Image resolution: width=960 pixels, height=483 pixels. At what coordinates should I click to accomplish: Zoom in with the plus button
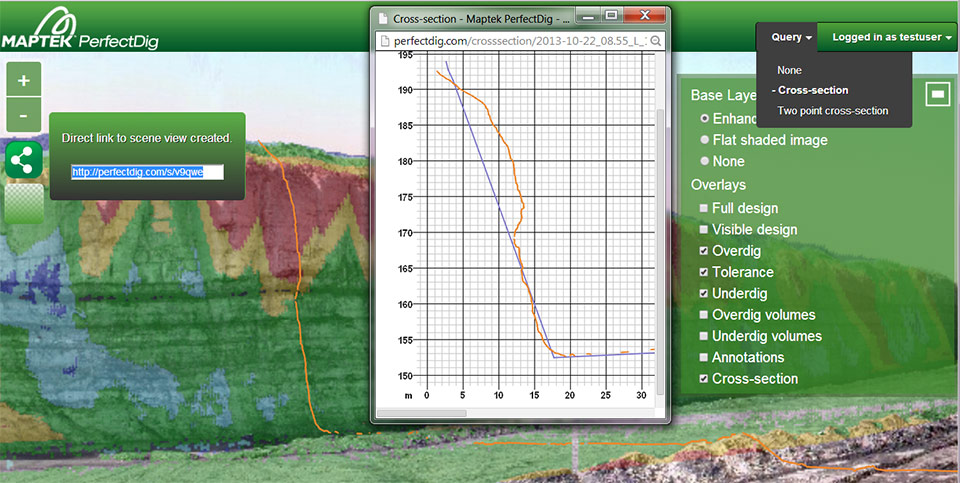click(23, 80)
